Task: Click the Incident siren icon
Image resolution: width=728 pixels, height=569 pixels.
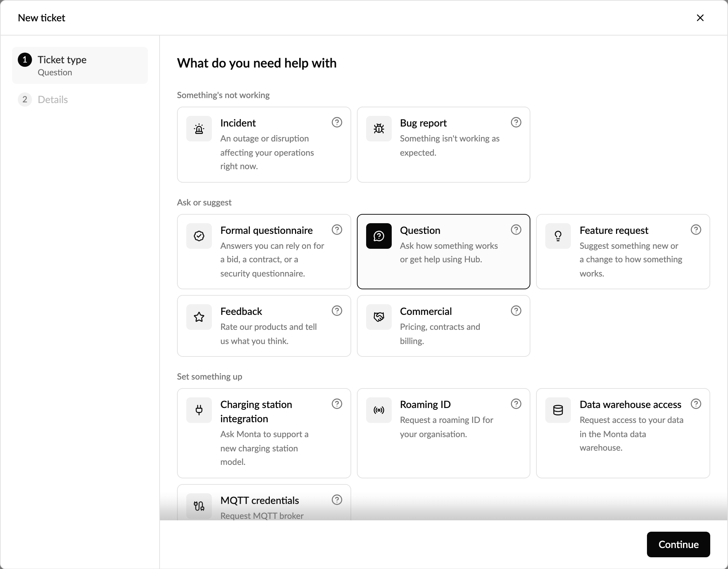Action: point(199,129)
